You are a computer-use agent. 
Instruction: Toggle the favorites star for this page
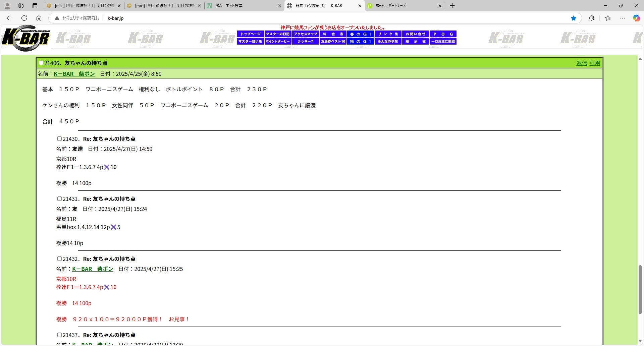coord(574,18)
